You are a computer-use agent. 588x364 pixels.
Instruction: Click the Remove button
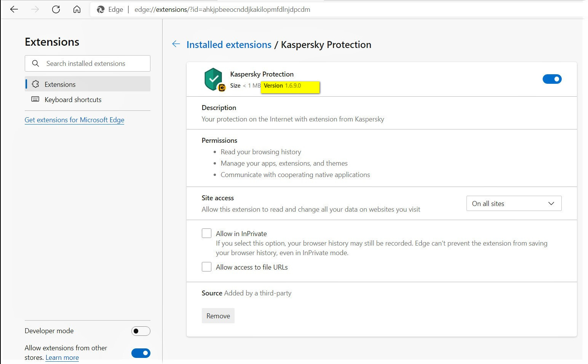[x=218, y=316]
